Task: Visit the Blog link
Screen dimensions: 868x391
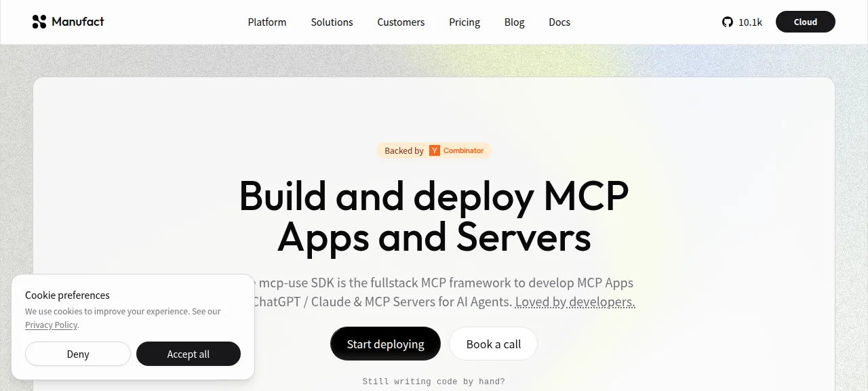Action: pos(515,22)
